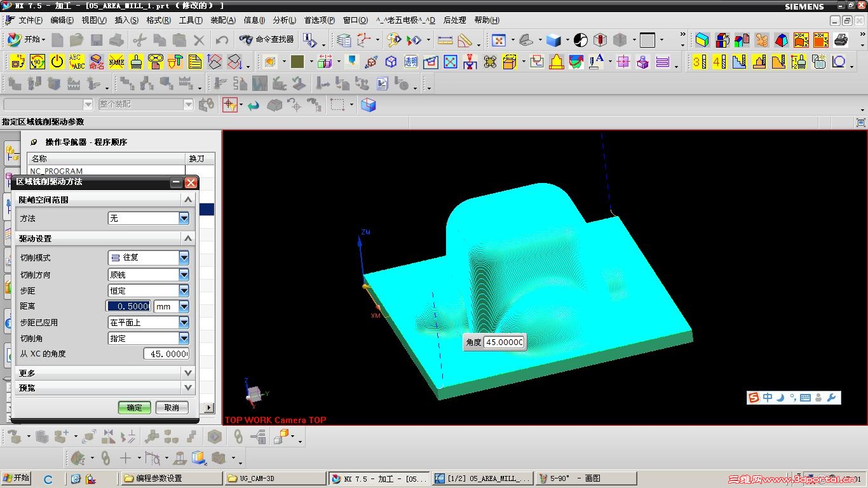Click the measure distance ruler icon
Viewport: 868px width, 488px height.
click(445, 40)
